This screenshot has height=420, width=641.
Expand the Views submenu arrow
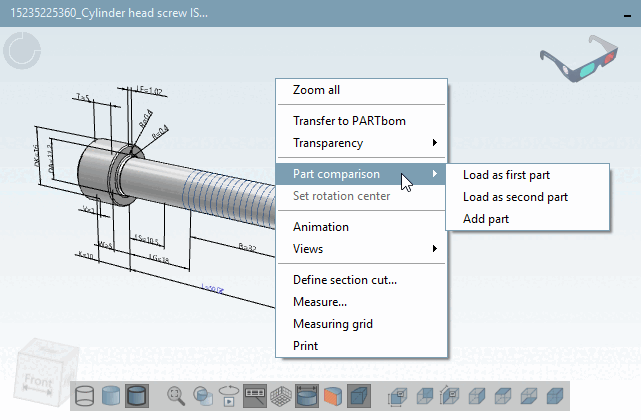pyautogui.click(x=435, y=248)
